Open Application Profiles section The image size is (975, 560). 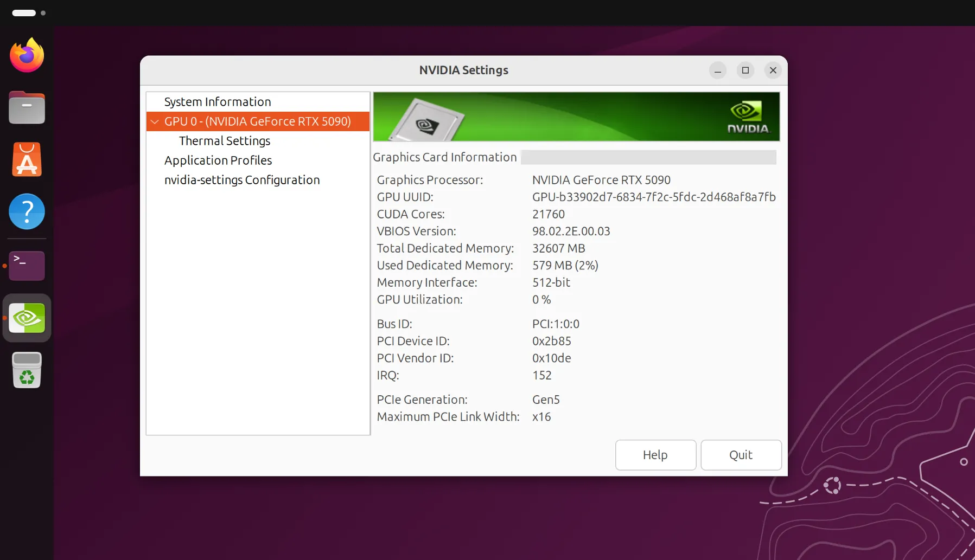pos(218,160)
